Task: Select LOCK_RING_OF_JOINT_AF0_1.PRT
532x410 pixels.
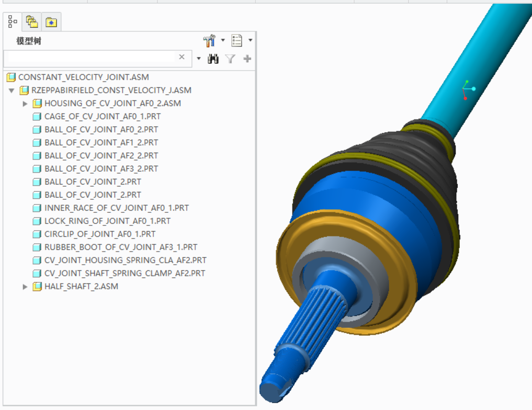Action: [108, 221]
